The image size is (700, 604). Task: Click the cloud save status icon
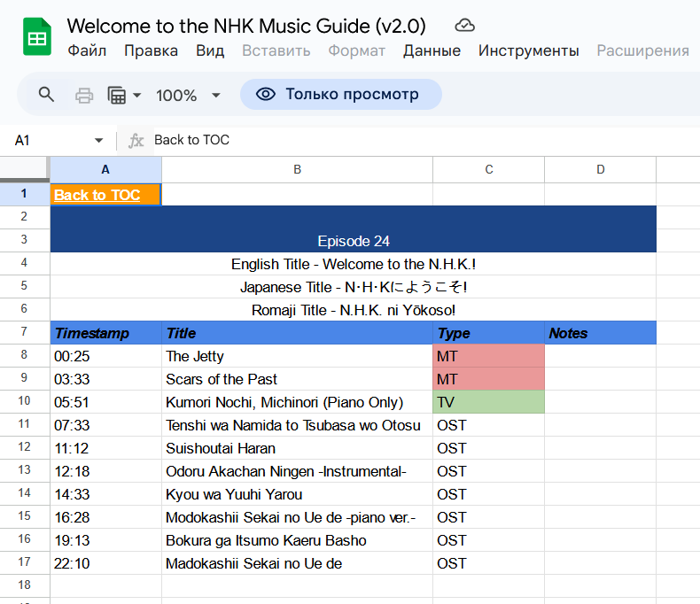[463, 25]
